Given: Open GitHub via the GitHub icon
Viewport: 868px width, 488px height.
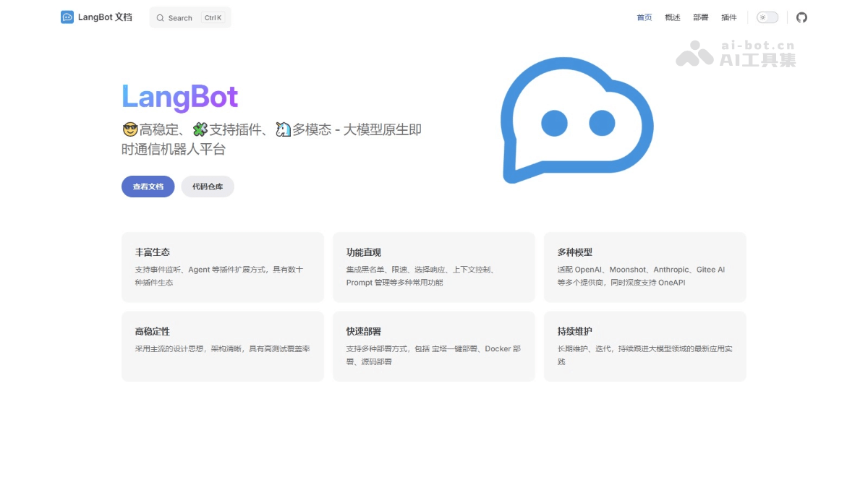Looking at the screenshot, I should point(801,17).
